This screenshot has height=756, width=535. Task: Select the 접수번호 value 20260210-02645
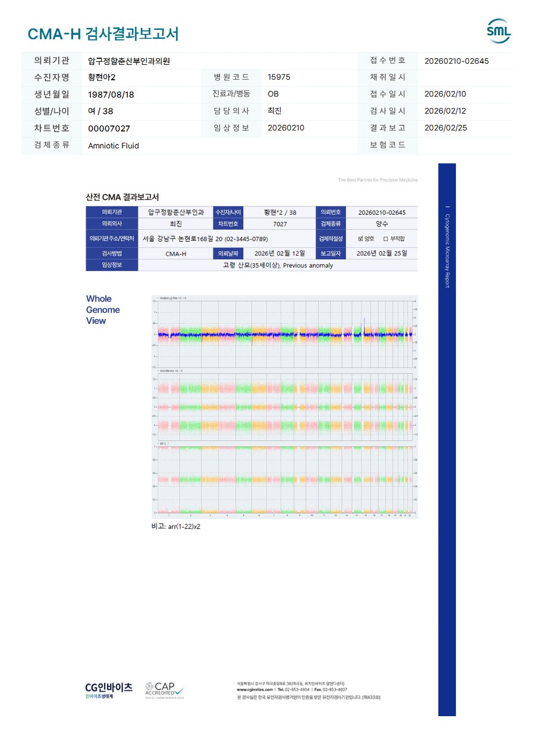coord(457,61)
